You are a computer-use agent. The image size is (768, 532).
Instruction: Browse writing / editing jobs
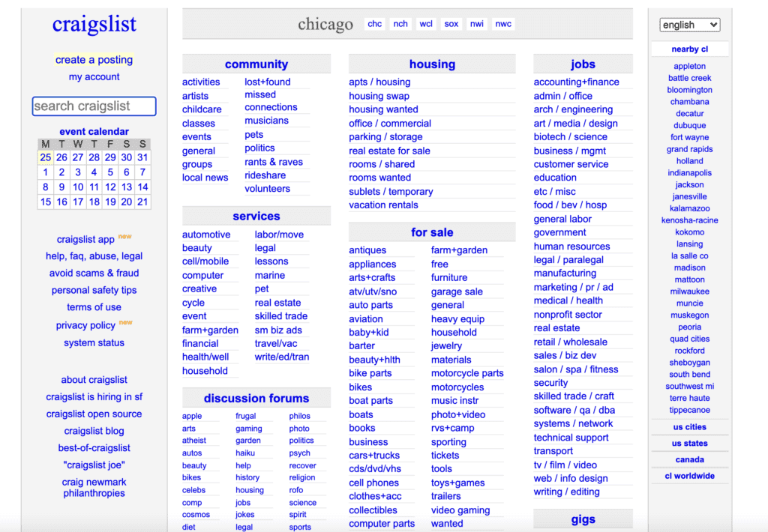click(x=566, y=492)
